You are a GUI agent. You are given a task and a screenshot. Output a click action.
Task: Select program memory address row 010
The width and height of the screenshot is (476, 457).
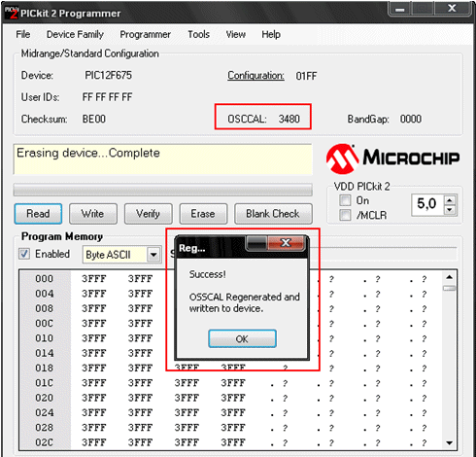point(45,338)
